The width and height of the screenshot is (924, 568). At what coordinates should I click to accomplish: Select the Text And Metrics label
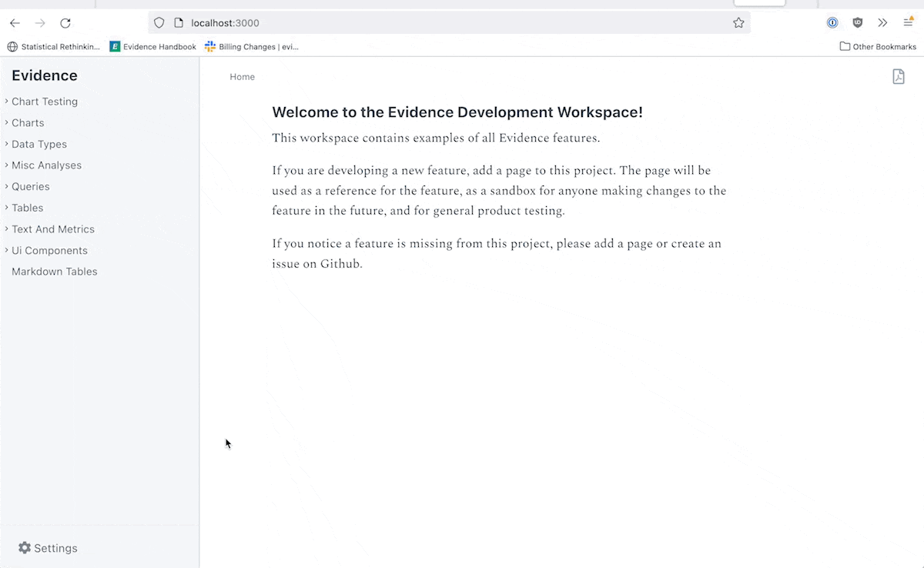[53, 229]
